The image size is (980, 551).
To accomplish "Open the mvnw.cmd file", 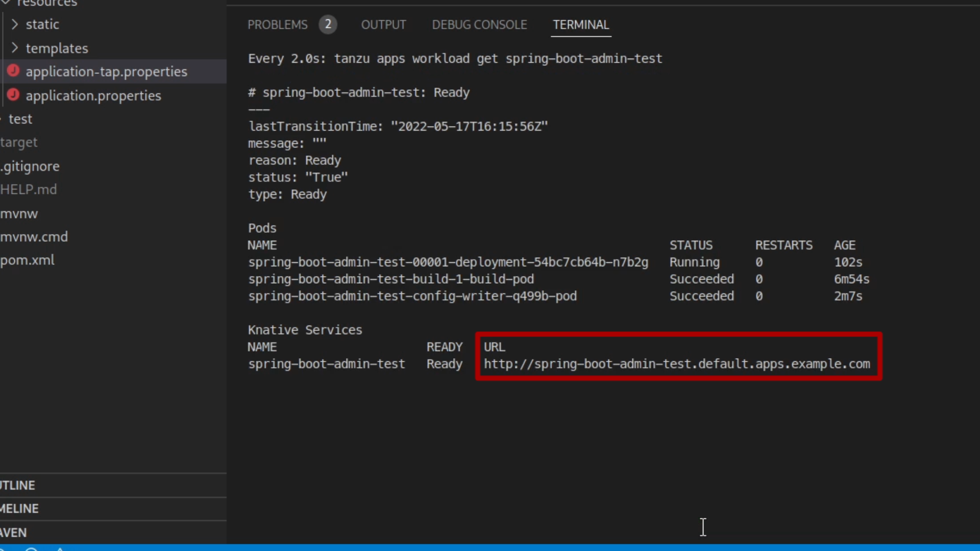I will tap(34, 237).
